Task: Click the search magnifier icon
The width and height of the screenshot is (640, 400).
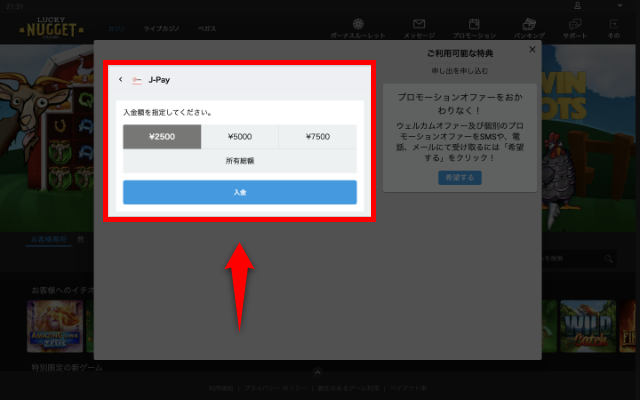Action: 606,259
